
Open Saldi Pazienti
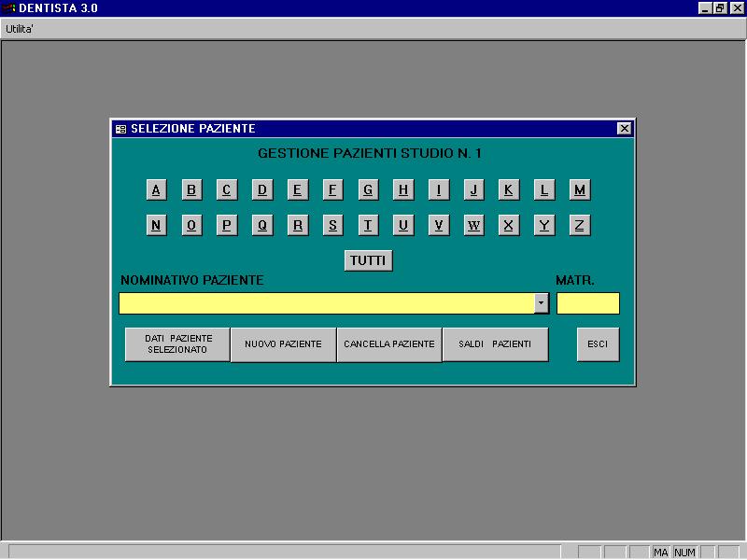click(495, 344)
